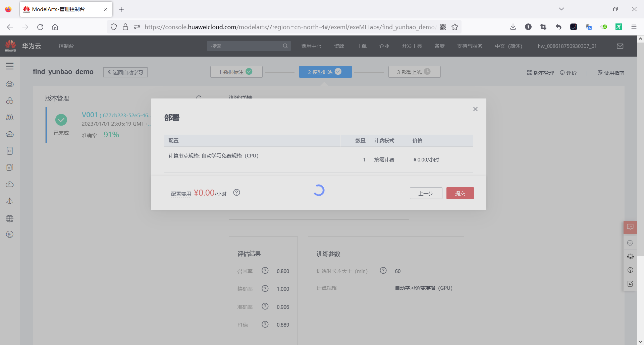Click the customer service headset icon

point(631,257)
